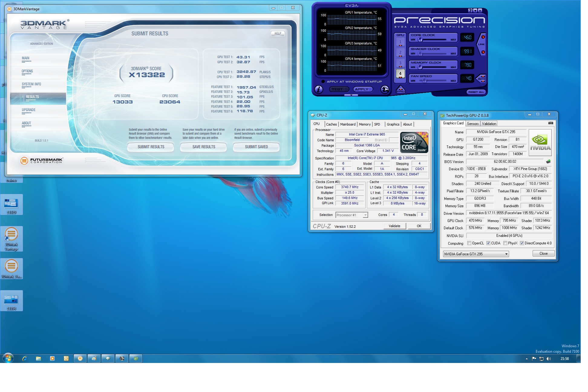This screenshot has width=588, height=392.
Task: Click the Memory Clock slider handle
Action: click(420, 67)
